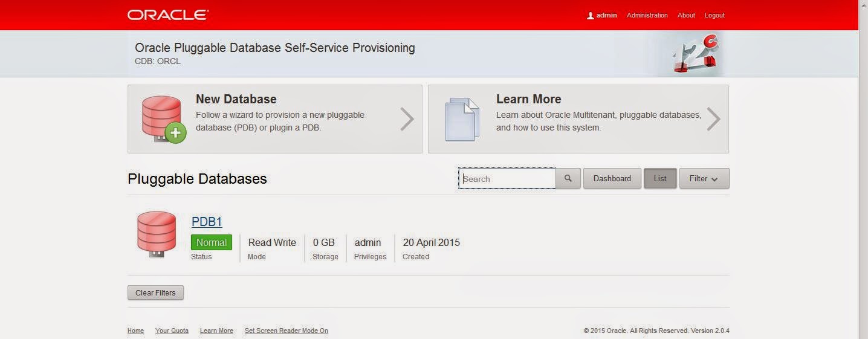The height and width of the screenshot is (339, 868).
Task: Expand New Database card chevron arrow
Action: coord(407,119)
